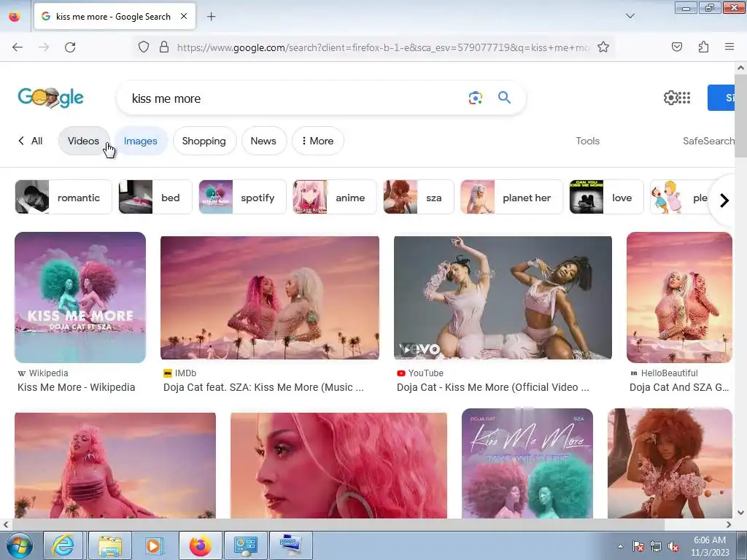The height and width of the screenshot is (560, 747).
Task: Open new tab with plus button
Action: pos(211,17)
